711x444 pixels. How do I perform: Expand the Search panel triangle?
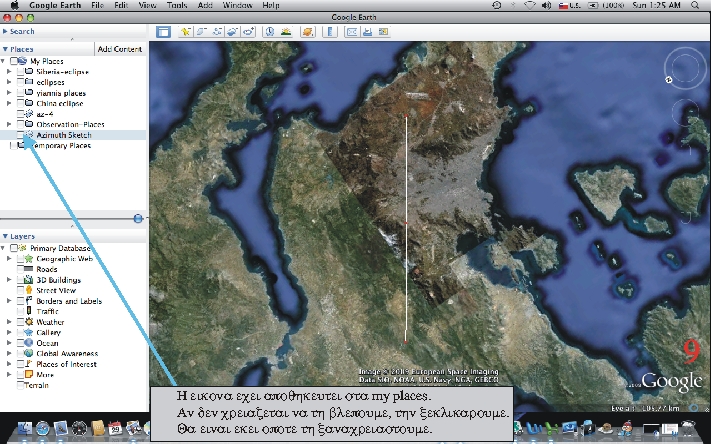tap(5, 31)
